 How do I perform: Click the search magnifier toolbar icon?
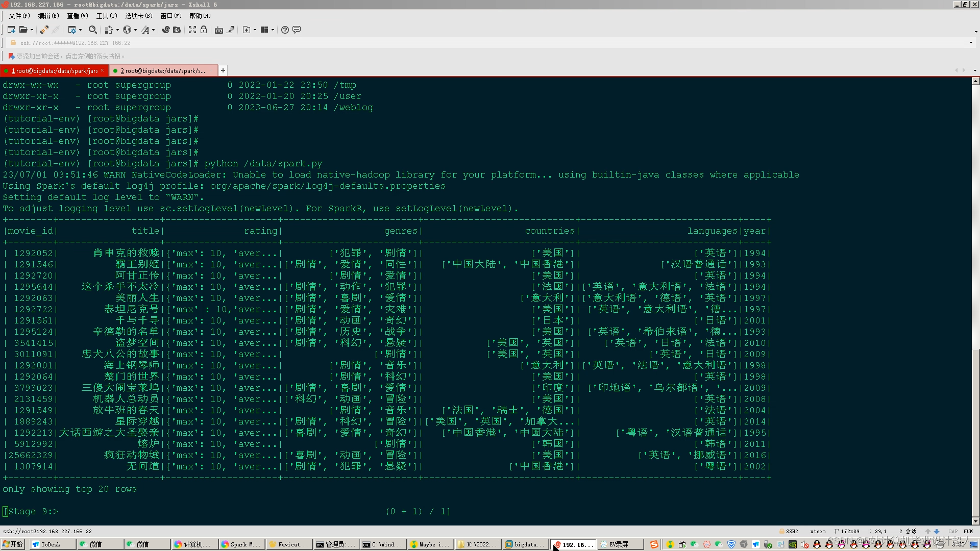pyautogui.click(x=92, y=30)
